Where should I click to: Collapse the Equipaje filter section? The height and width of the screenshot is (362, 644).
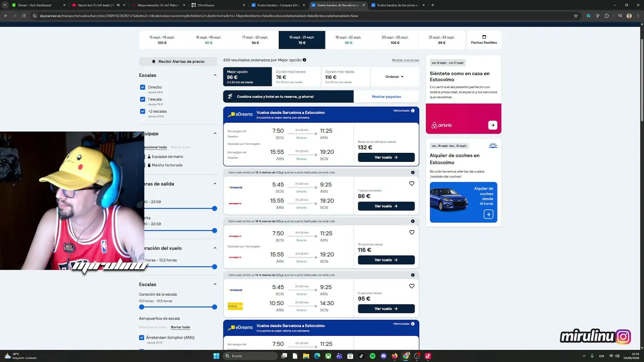click(x=215, y=134)
